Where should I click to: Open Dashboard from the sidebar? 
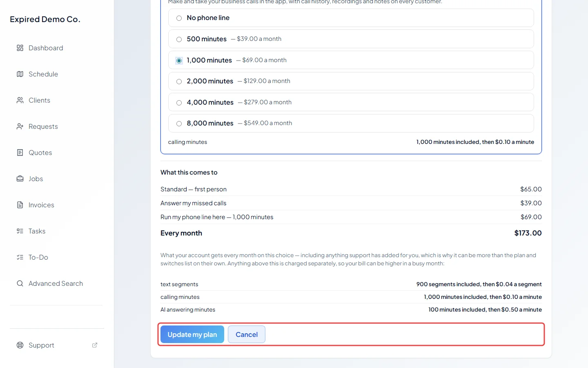tap(57, 48)
